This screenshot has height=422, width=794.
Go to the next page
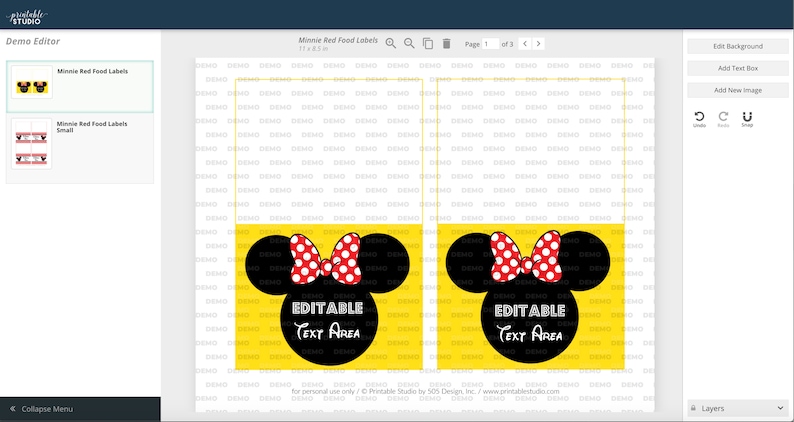click(538, 44)
